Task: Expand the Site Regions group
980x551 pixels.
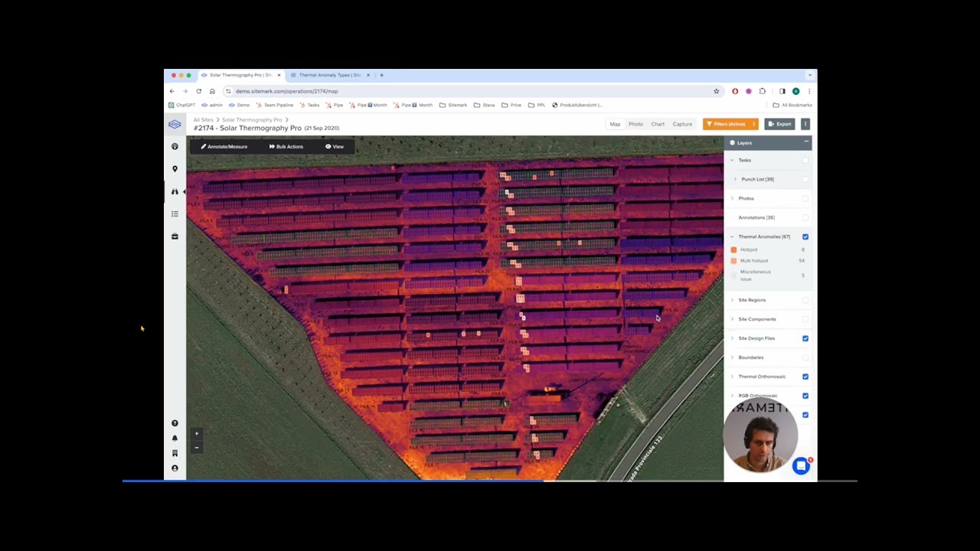Action: (732, 300)
